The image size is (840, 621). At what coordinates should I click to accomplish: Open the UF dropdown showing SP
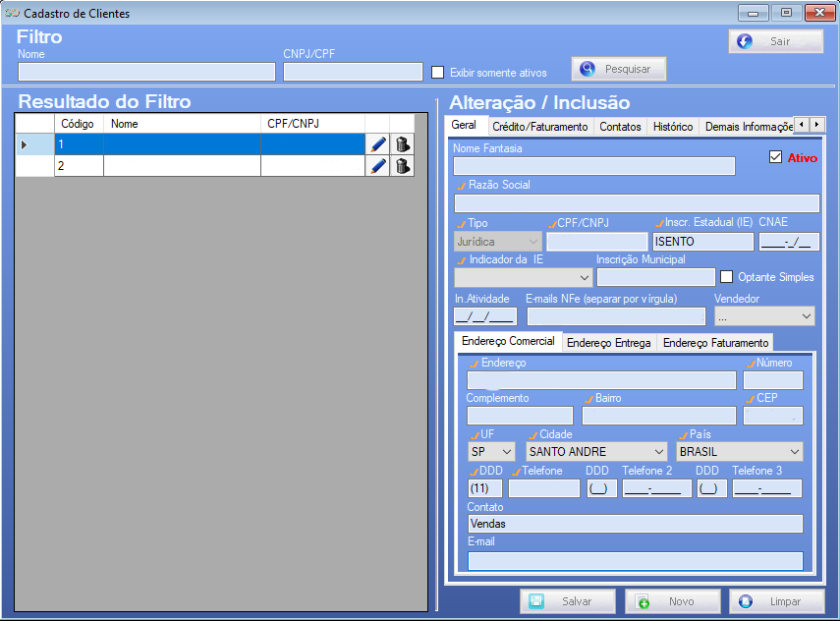491,452
